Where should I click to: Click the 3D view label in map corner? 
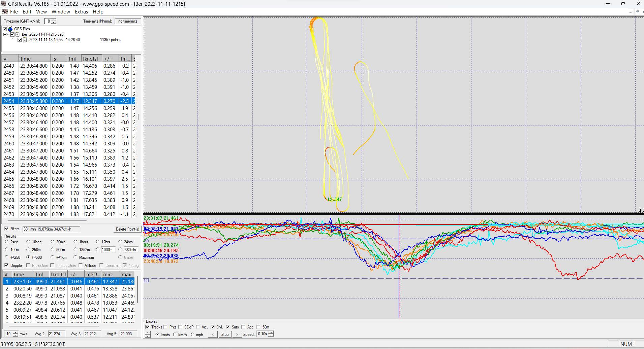(641, 210)
